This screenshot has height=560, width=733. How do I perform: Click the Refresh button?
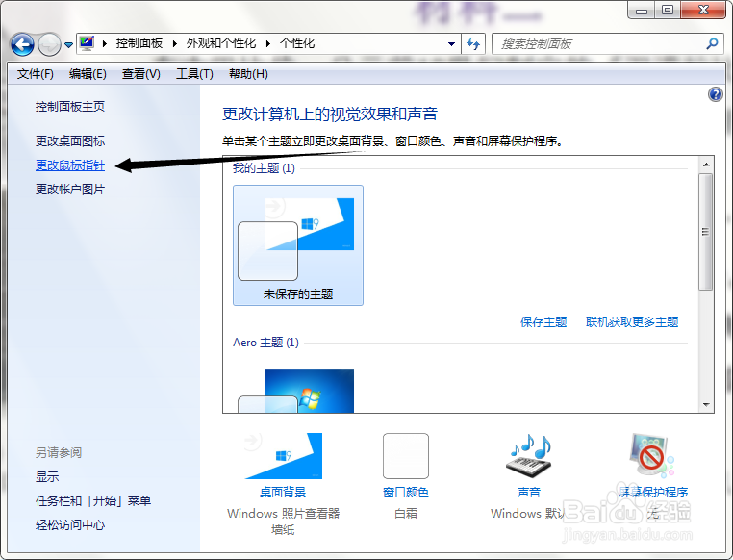pos(473,44)
